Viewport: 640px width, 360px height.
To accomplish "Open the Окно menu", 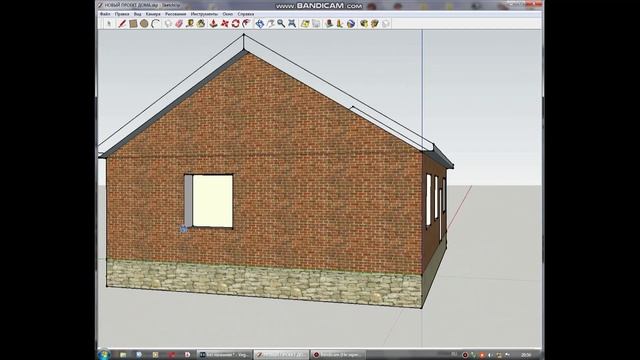I will pyautogui.click(x=227, y=14).
